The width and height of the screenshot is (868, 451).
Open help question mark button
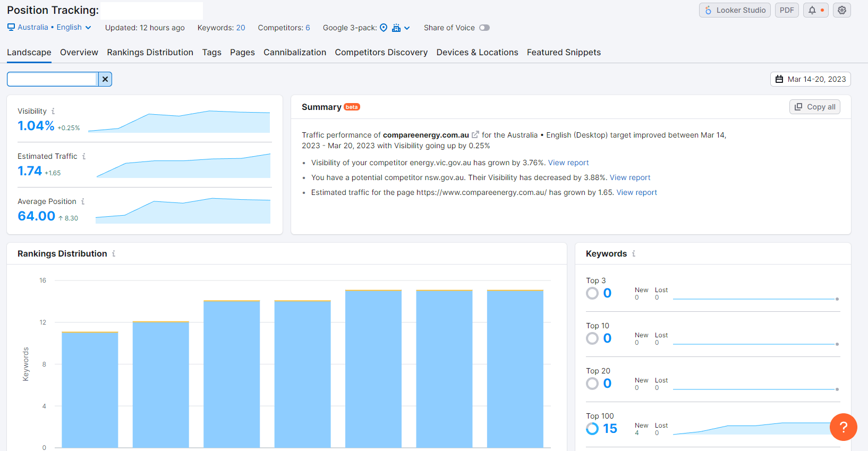tap(844, 427)
